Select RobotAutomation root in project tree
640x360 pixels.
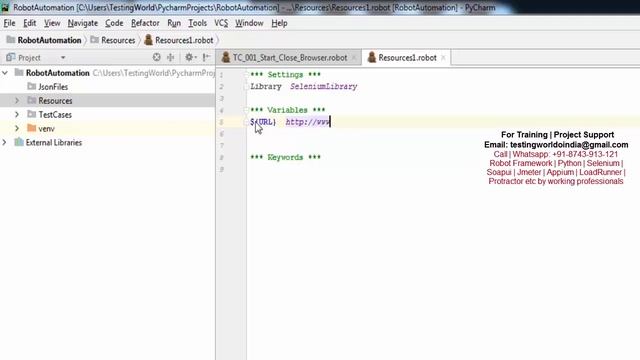58,73
